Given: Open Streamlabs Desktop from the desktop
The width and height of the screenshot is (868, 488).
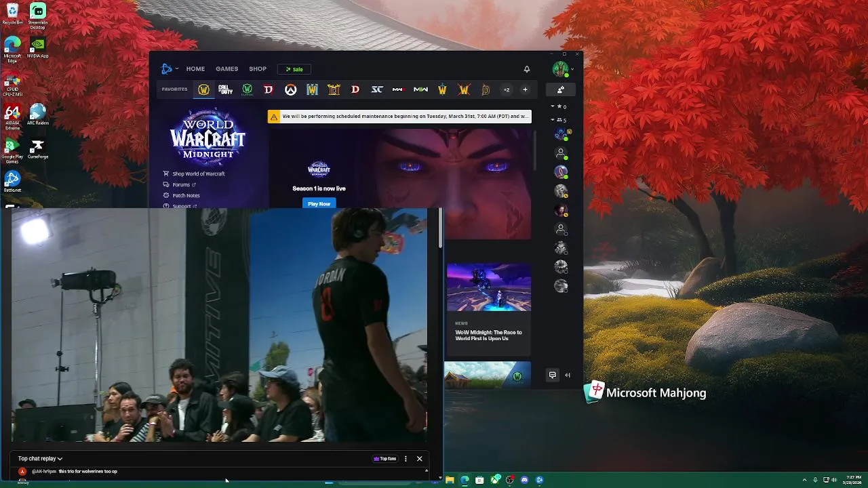Looking at the screenshot, I should tap(38, 14).
